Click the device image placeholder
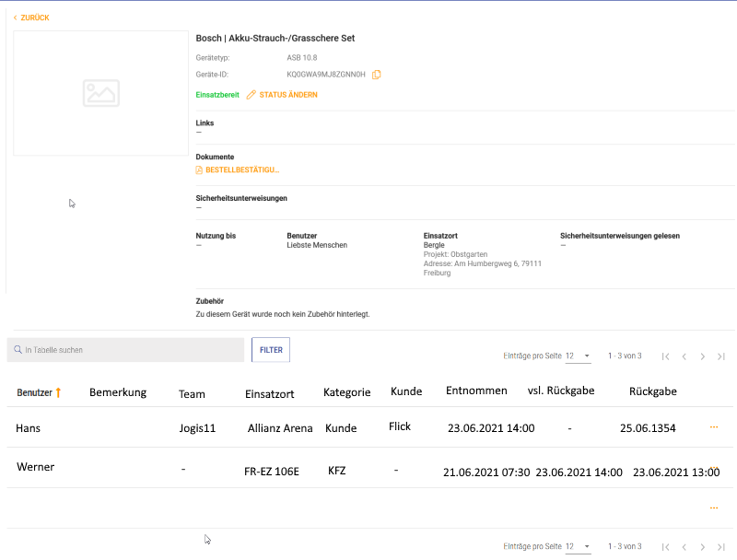The width and height of the screenshot is (737, 560). pos(101,93)
